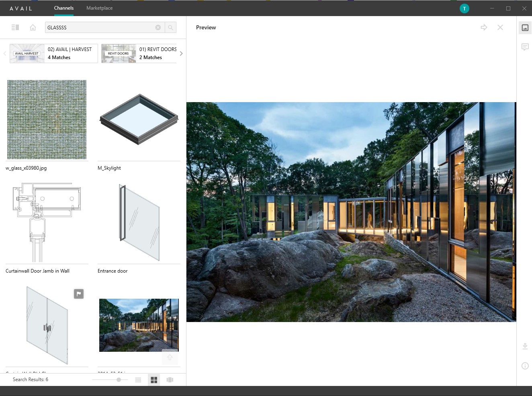The image size is (532, 396).
Task: Switch to list view
Action: [138, 379]
